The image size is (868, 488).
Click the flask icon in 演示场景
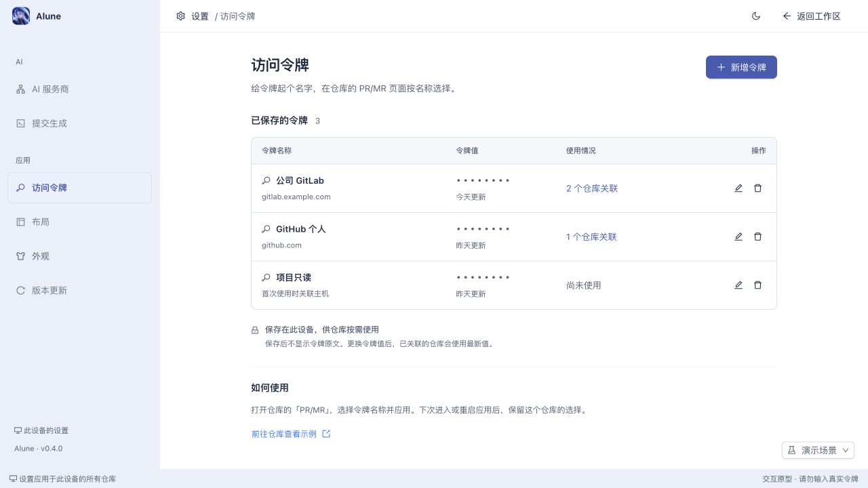pos(791,450)
